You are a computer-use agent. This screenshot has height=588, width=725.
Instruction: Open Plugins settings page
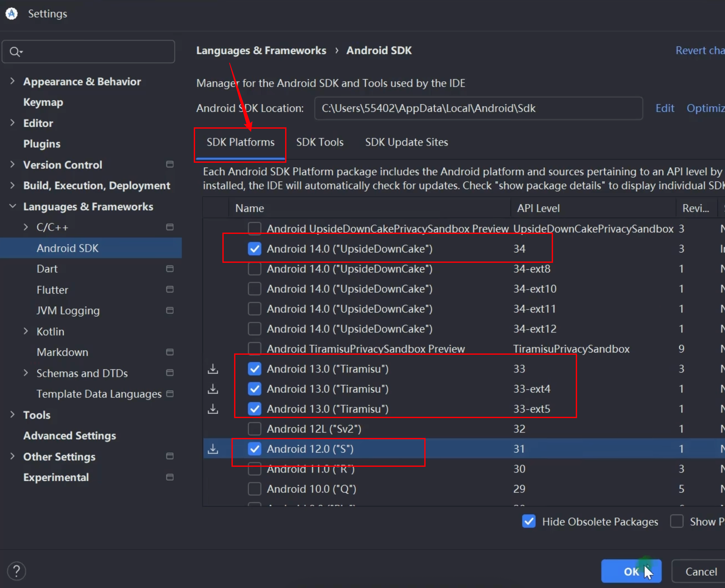pyautogui.click(x=42, y=144)
